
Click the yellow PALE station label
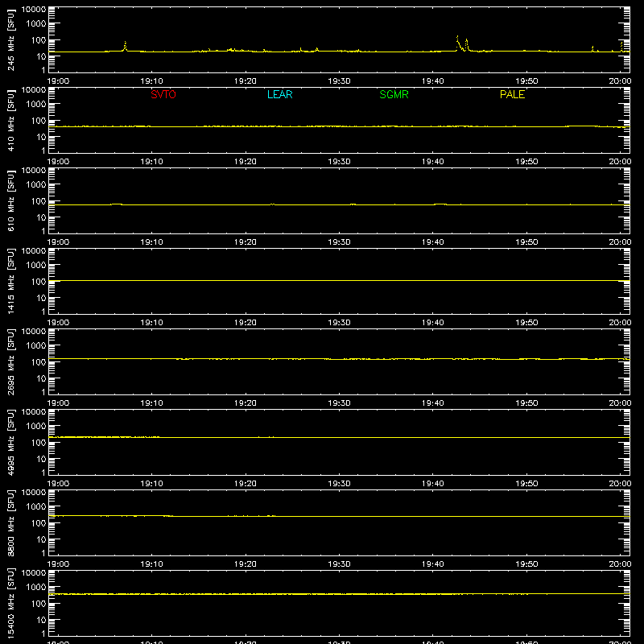pos(512,94)
